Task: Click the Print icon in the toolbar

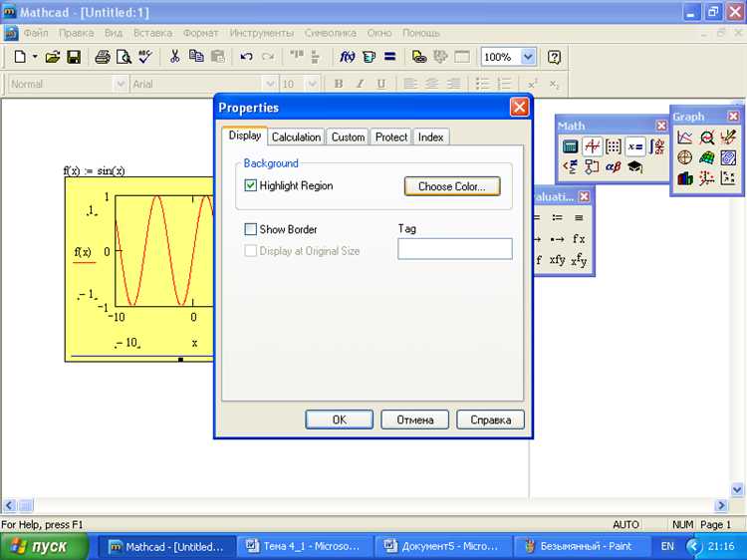Action: 103,57
